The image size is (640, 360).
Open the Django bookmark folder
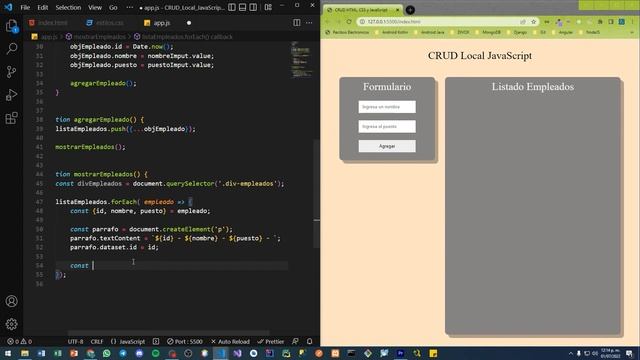click(x=516, y=32)
